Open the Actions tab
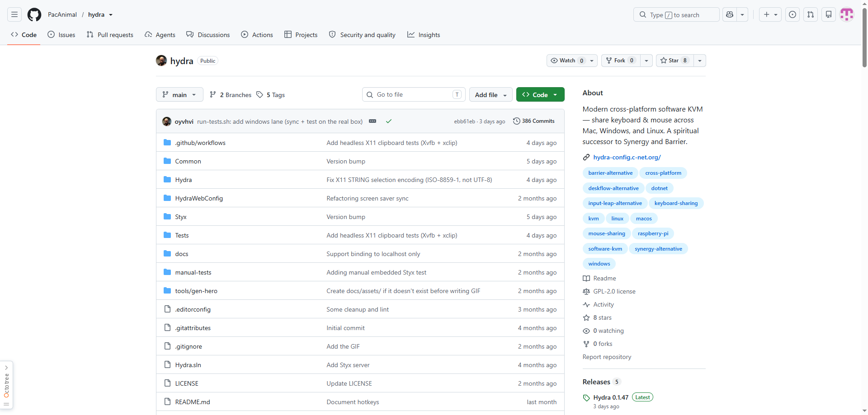868x415 pixels. (257, 35)
